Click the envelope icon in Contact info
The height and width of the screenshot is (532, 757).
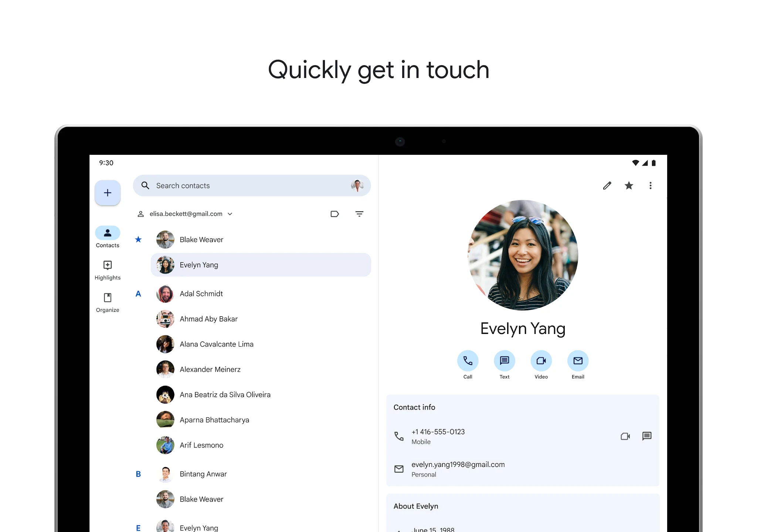coord(399,469)
